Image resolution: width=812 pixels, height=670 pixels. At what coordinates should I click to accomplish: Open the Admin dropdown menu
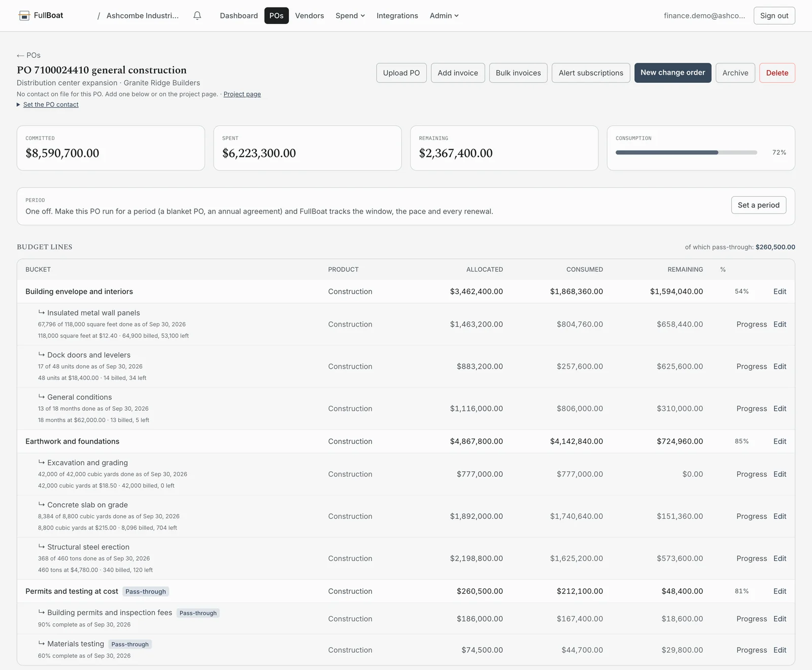(x=444, y=16)
